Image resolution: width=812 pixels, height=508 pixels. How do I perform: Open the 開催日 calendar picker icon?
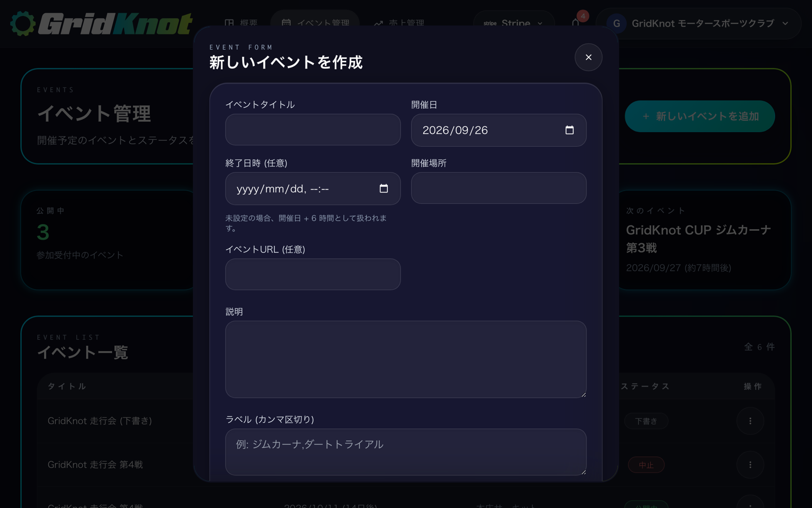[569, 130]
